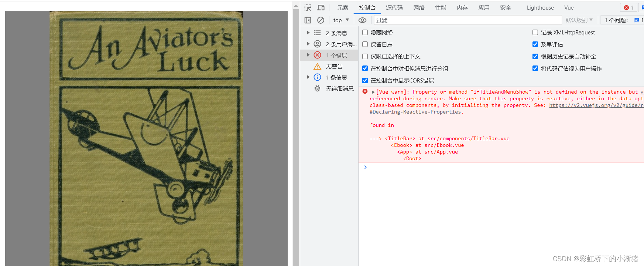Expand the 1 个错误 group
The height and width of the screenshot is (266, 644).
tap(308, 55)
